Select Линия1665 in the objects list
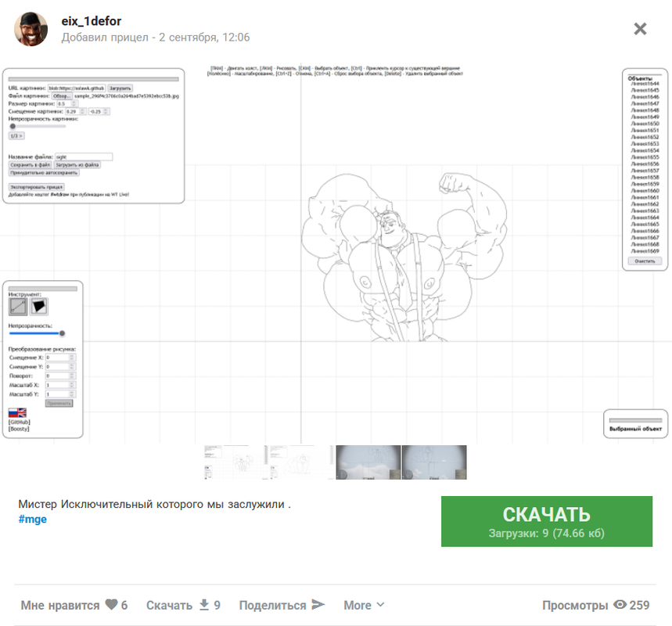Viewport: 672px width, 626px height. pyautogui.click(x=645, y=225)
